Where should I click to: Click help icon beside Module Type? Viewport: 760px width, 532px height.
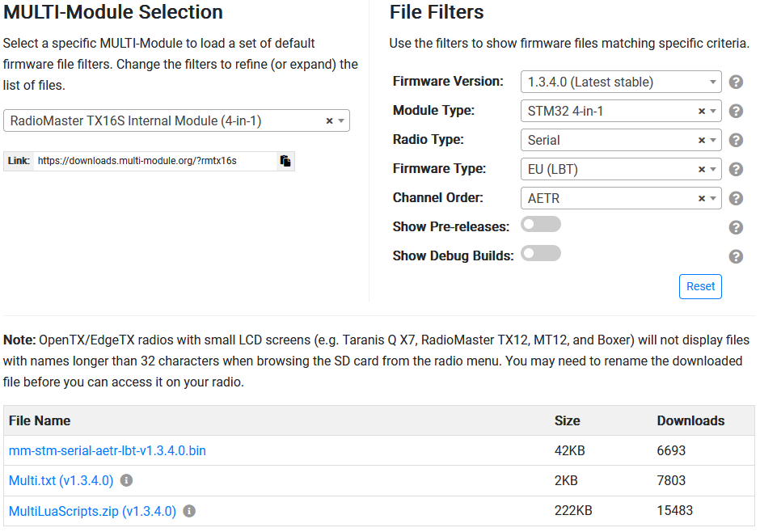coord(736,111)
